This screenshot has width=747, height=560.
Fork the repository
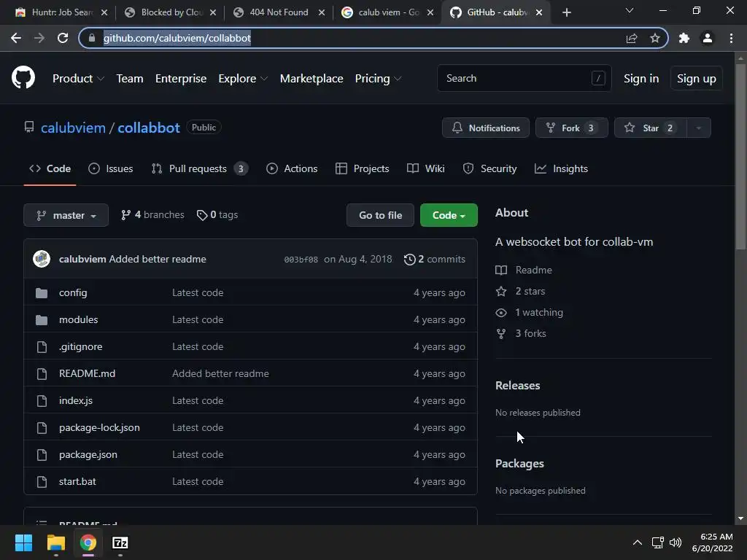point(572,128)
